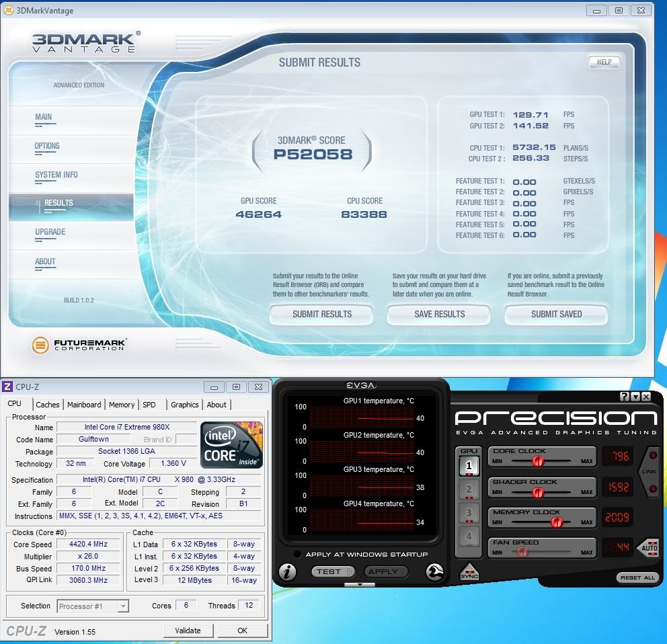Toggle the clock Link button
Viewport: 667px width, 644px height.
[650, 471]
